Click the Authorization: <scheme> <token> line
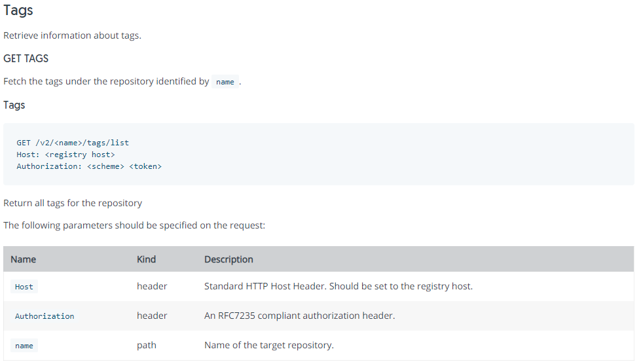641x364 pixels. (x=89, y=166)
